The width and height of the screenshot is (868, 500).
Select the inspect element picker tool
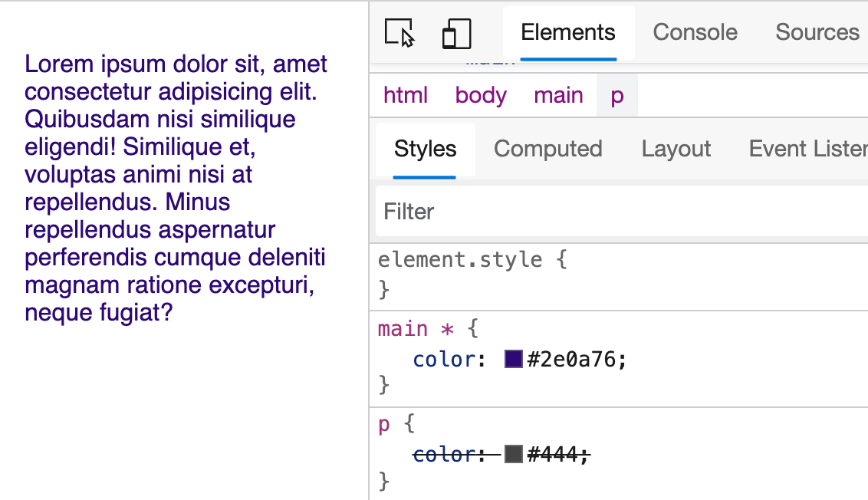399,32
